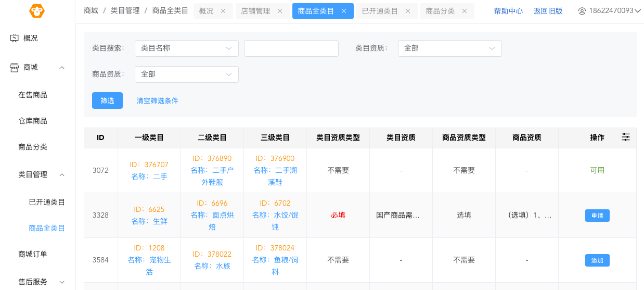Screen dimensions: 644x290
Task: Click 申请 button for row 3328
Action: click(597, 216)
